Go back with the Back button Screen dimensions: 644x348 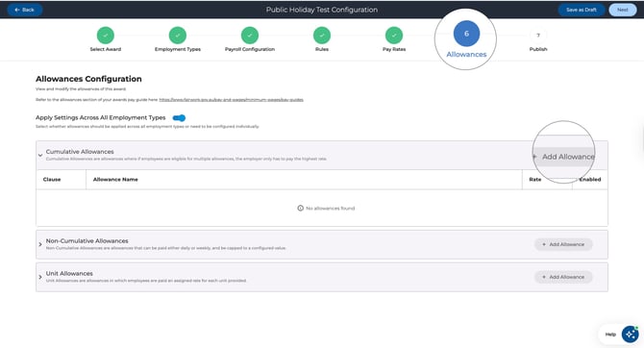25,10
